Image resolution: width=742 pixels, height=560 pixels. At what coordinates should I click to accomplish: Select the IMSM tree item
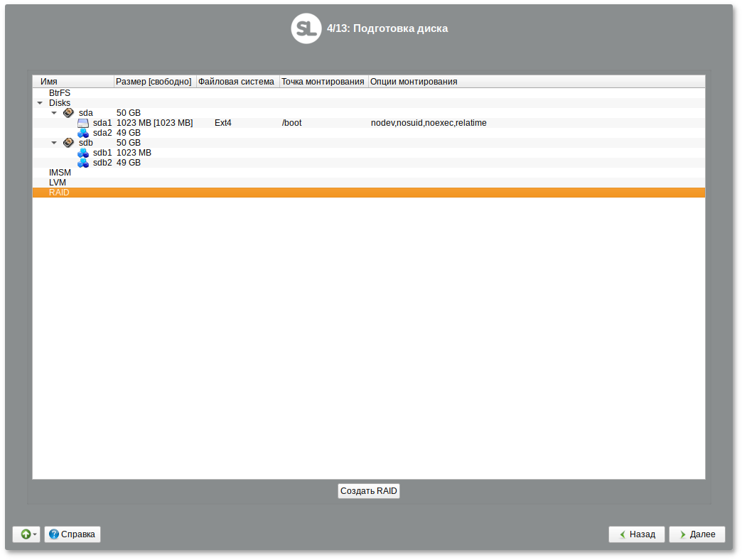(60, 173)
